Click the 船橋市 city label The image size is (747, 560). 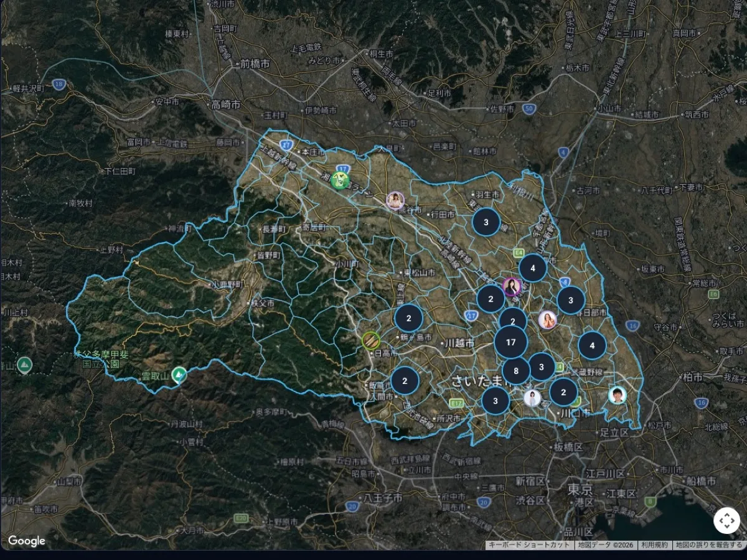click(x=700, y=481)
